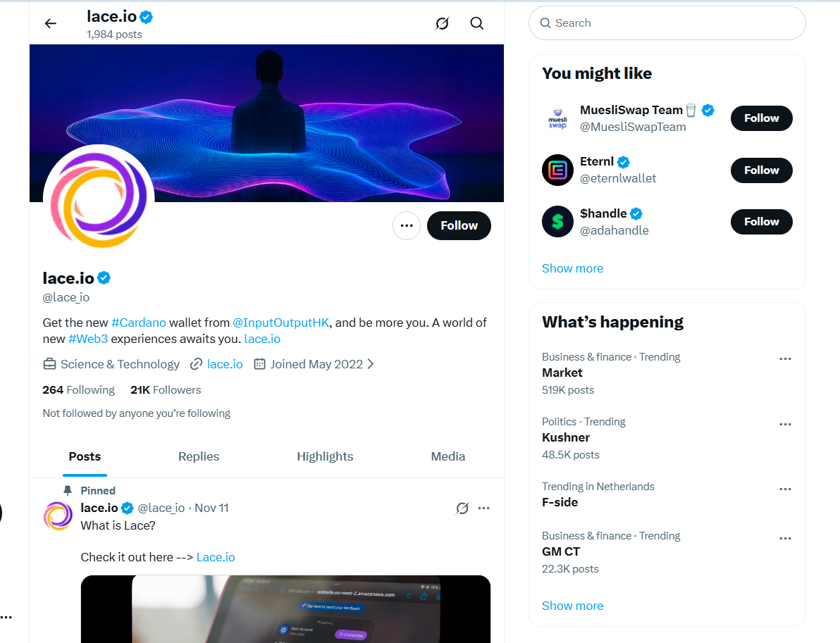Toggle Follow for Eternl
The image size is (840, 643).
point(761,170)
